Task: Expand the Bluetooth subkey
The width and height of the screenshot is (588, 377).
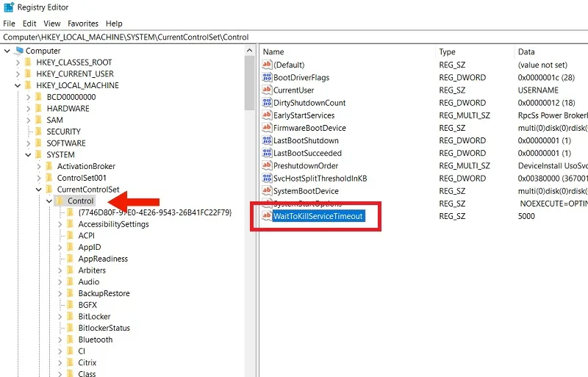Action: point(60,340)
